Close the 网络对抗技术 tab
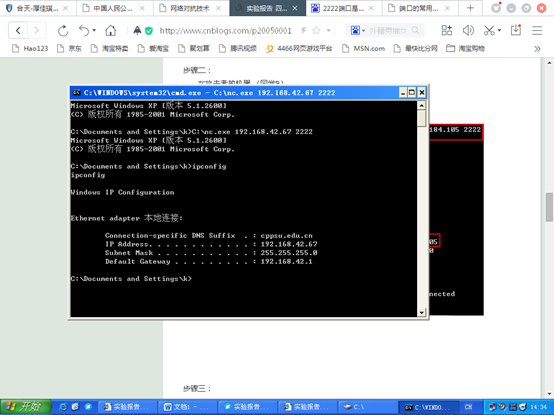This screenshot has width=554, height=415. pos(219,8)
